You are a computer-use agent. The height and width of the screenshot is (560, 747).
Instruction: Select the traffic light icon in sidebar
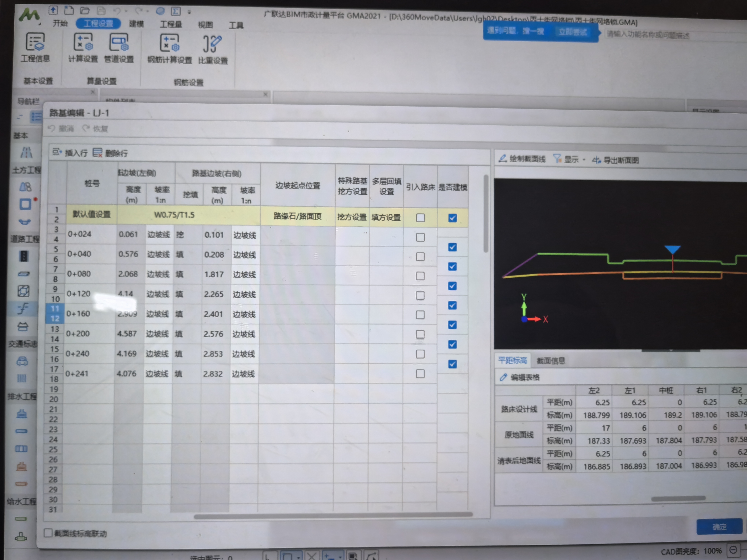coord(24,256)
